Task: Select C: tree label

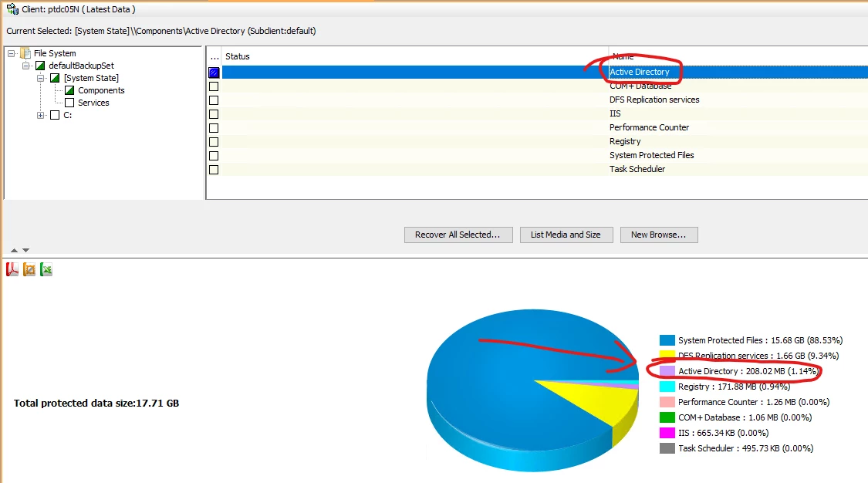Action: click(x=68, y=115)
